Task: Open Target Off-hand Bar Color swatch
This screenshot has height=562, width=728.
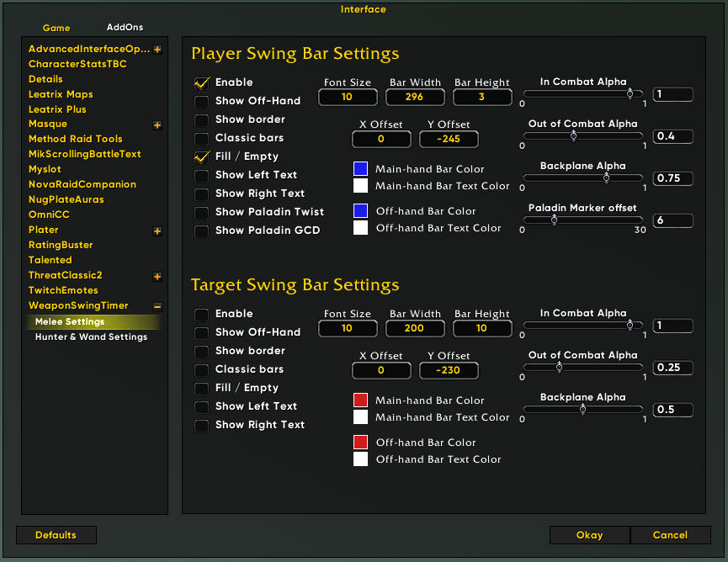Action: point(360,443)
